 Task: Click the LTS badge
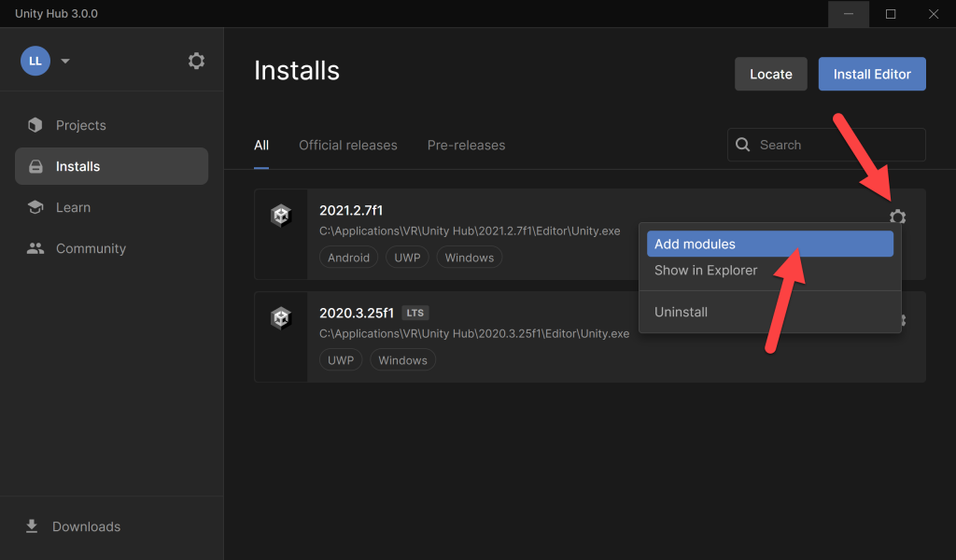(x=415, y=313)
